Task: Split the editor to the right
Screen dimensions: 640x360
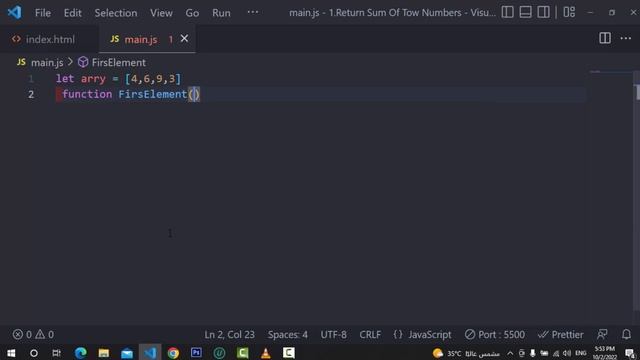Action: (x=605, y=38)
